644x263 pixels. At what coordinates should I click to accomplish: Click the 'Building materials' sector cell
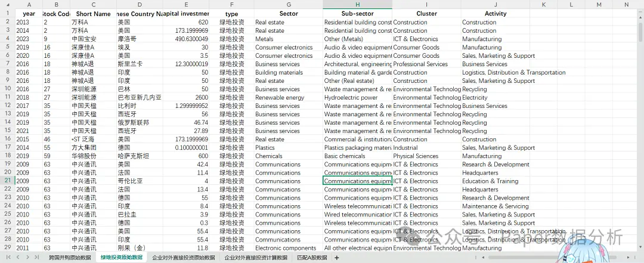point(289,72)
